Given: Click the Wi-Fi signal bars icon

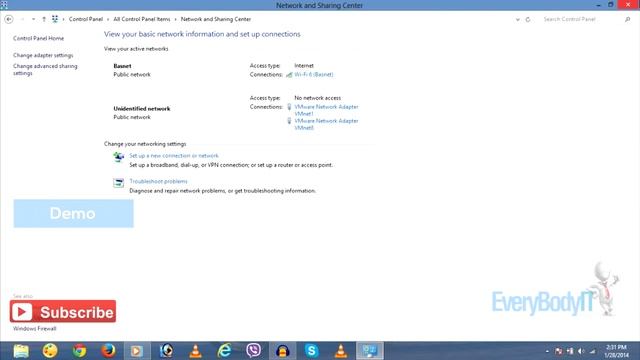Looking at the screenshot, I should [289, 75].
